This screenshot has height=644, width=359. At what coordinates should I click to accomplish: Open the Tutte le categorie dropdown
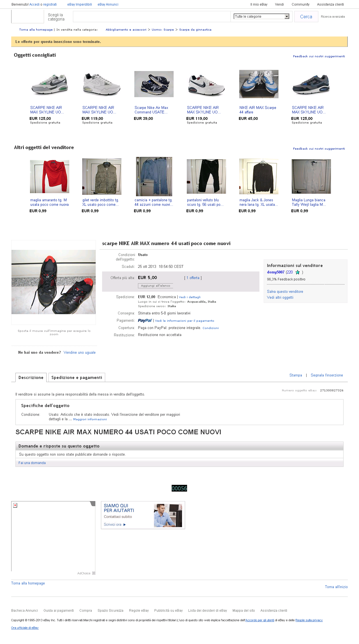pyautogui.click(x=261, y=17)
